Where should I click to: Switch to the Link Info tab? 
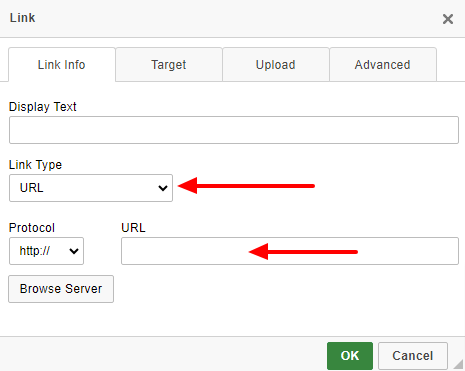pyautogui.click(x=62, y=65)
